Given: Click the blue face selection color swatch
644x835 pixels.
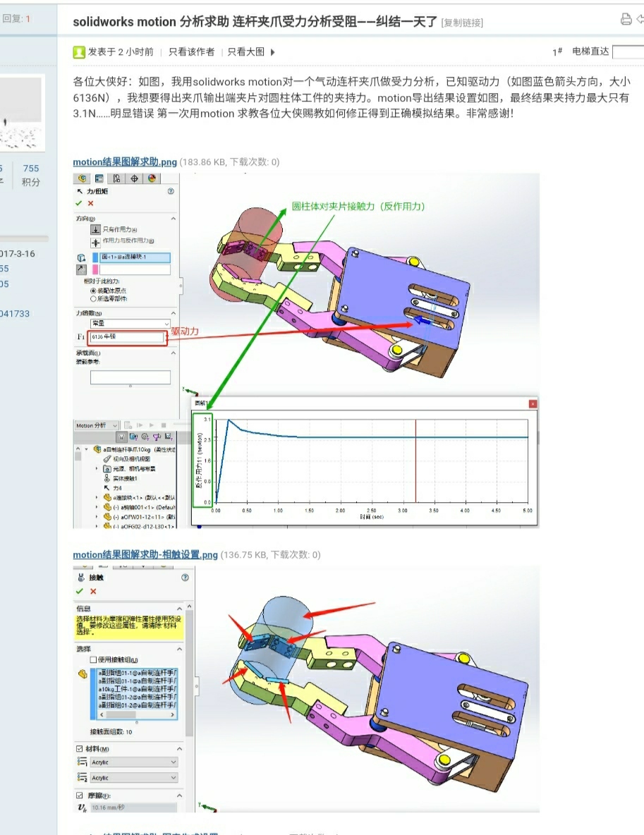Looking at the screenshot, I should [95, 257].
